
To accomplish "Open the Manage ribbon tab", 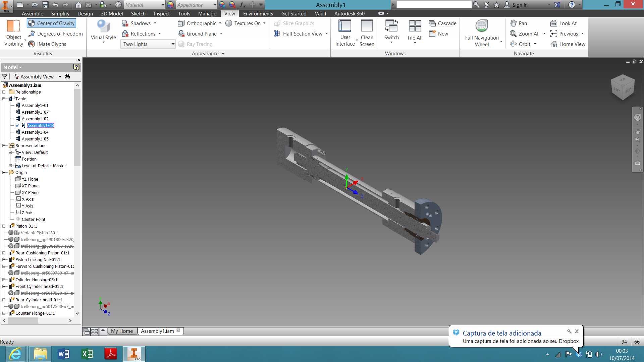I will (x=207, y=13).
